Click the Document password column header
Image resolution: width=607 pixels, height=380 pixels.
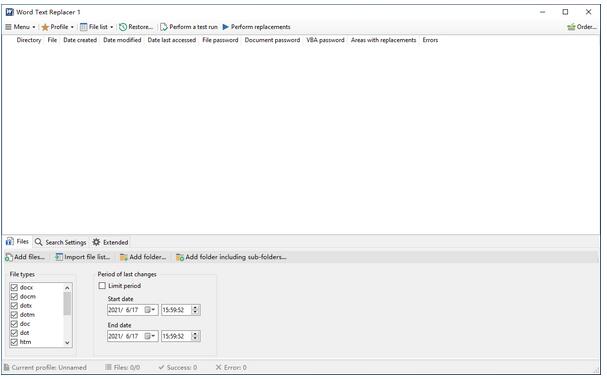[272, 40]
